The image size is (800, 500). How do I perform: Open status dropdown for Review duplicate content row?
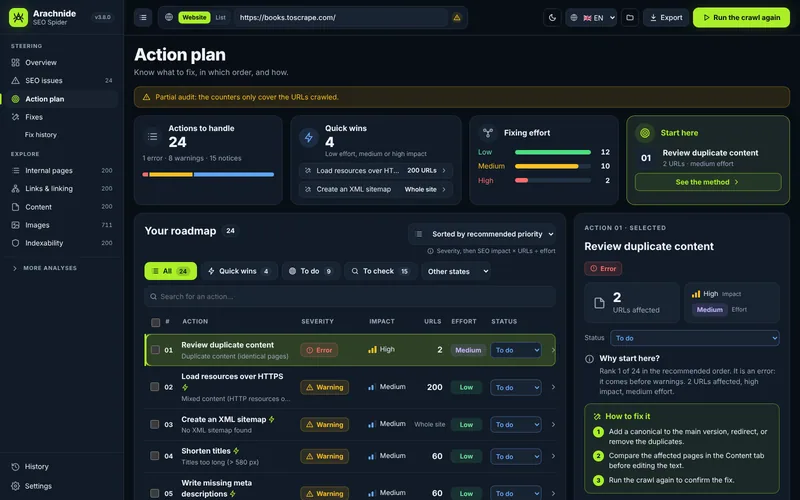point(516,350)
